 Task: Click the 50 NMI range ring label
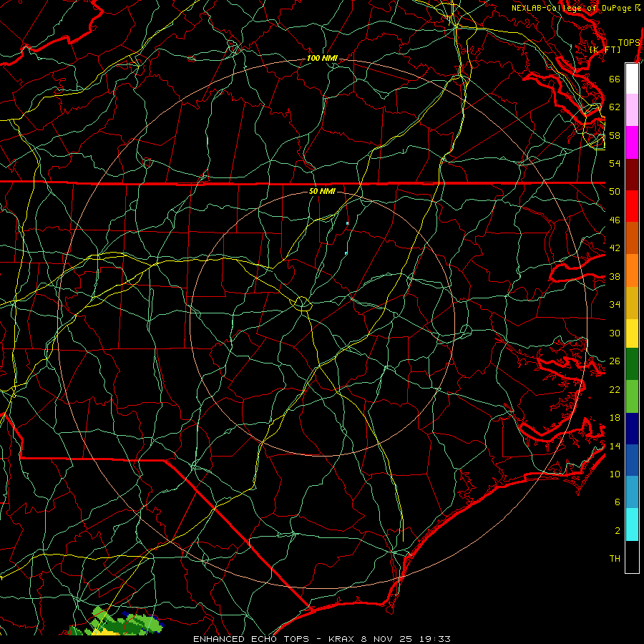pyautogui.click(x=322, y=191)
